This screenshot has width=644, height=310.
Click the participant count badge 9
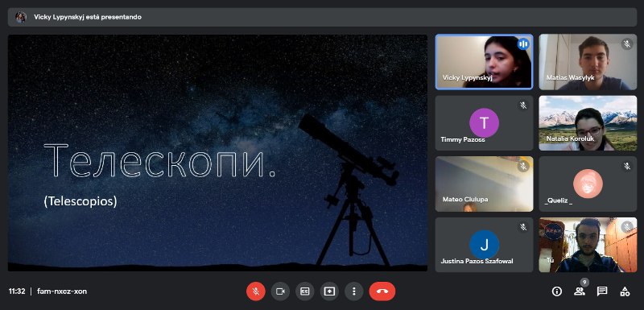[x=584, y=283]
